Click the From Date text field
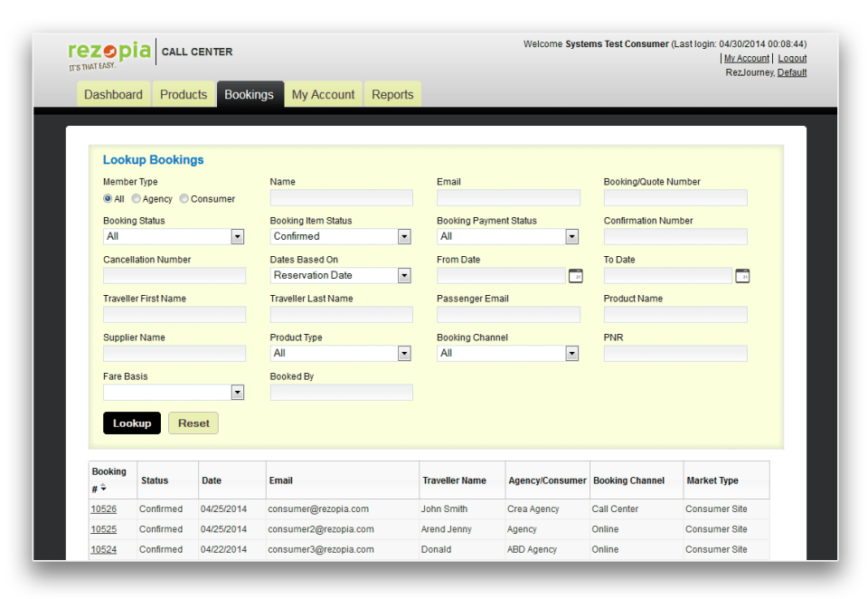 [502, 275]
